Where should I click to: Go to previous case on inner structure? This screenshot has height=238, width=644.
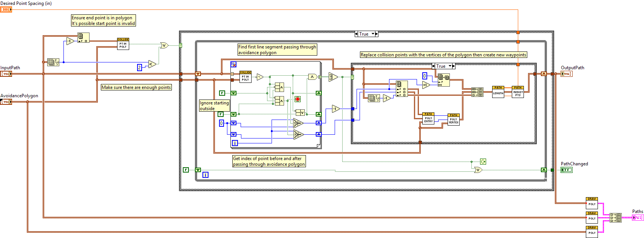433,66
